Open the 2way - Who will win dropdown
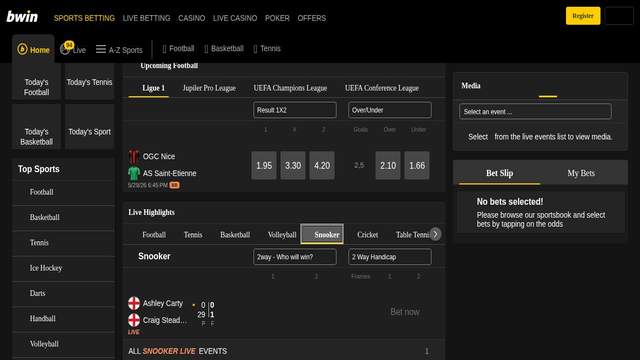This screenshot has height=360, width=640. point(295,257)
